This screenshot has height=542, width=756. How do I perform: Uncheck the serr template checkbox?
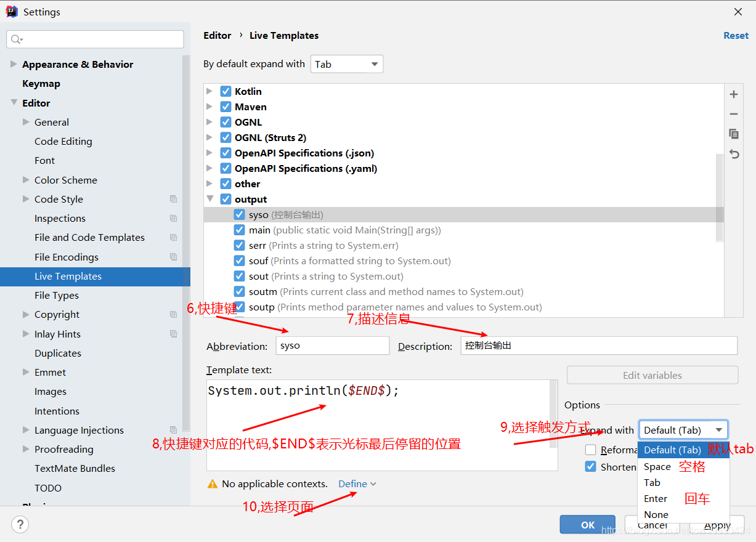tap(240, 245)
